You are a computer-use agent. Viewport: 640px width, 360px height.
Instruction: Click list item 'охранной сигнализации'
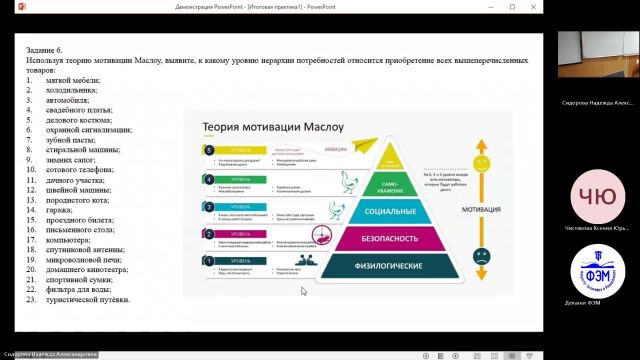89,130
